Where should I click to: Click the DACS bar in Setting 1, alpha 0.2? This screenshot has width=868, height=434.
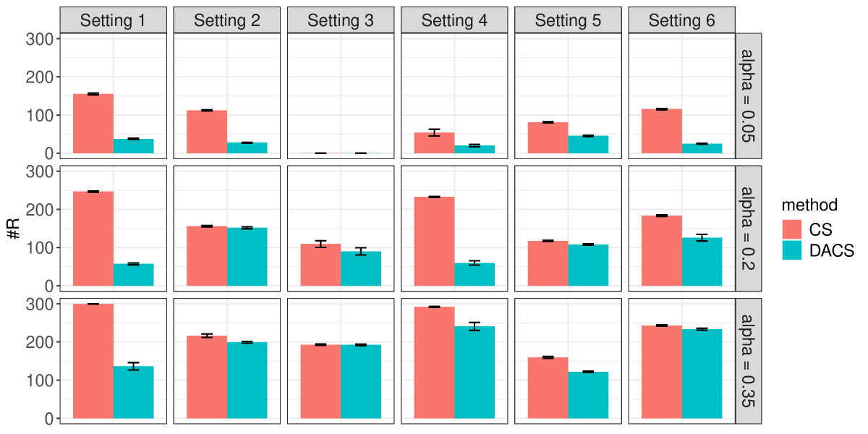(x=134, y=275)
